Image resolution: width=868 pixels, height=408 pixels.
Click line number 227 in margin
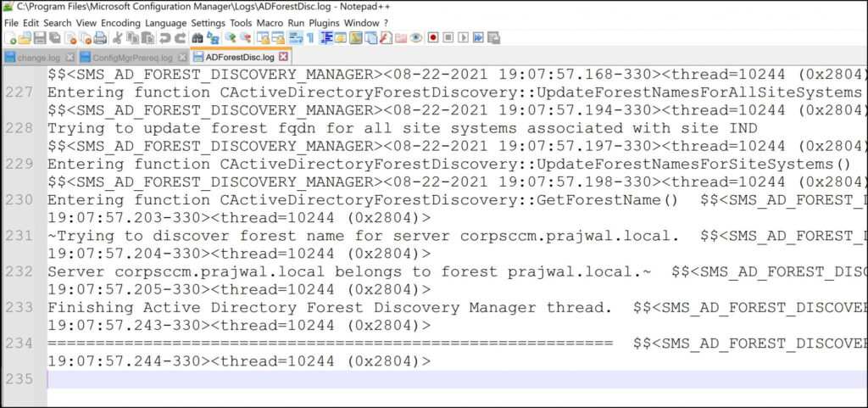[x=19, y=92]
